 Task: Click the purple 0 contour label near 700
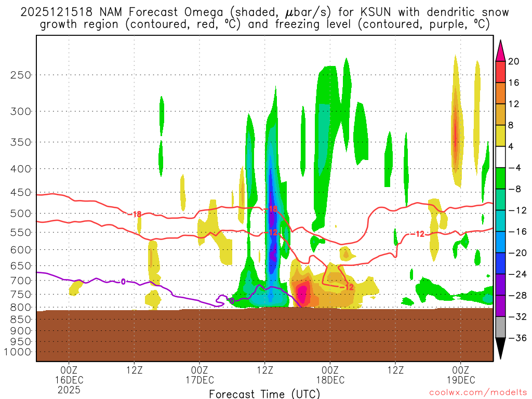pyautogui.click(x=123, y=282)
